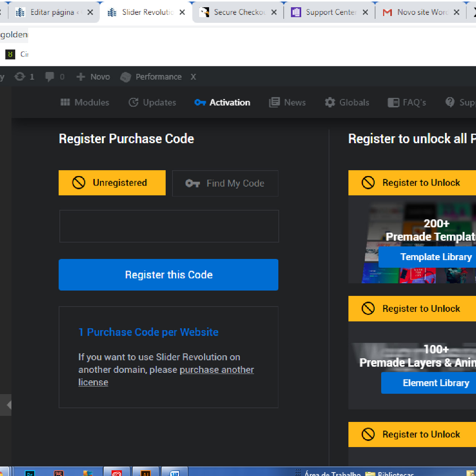Open Microsoft Word from the taskbar

174,472
